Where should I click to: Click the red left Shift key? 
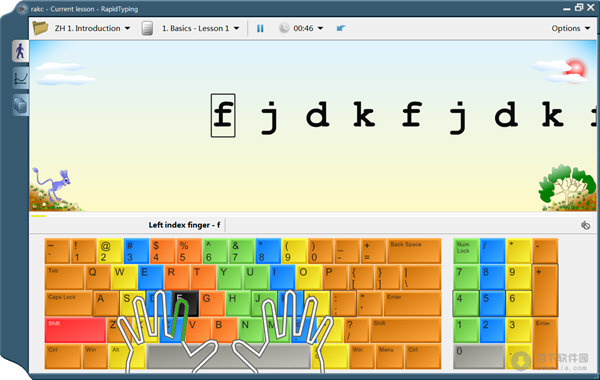tap(75, 330)
